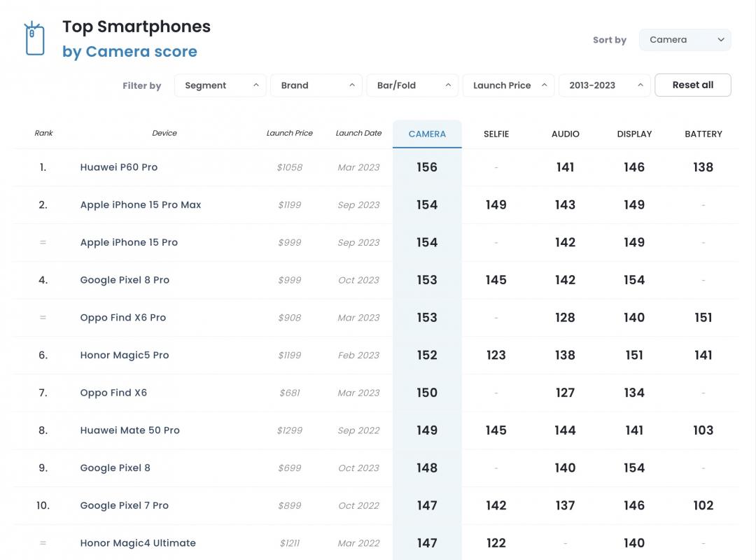Click the $681 launch price cell
The height and width of the screenshot is (560, 756).
(x=290, y=393)
